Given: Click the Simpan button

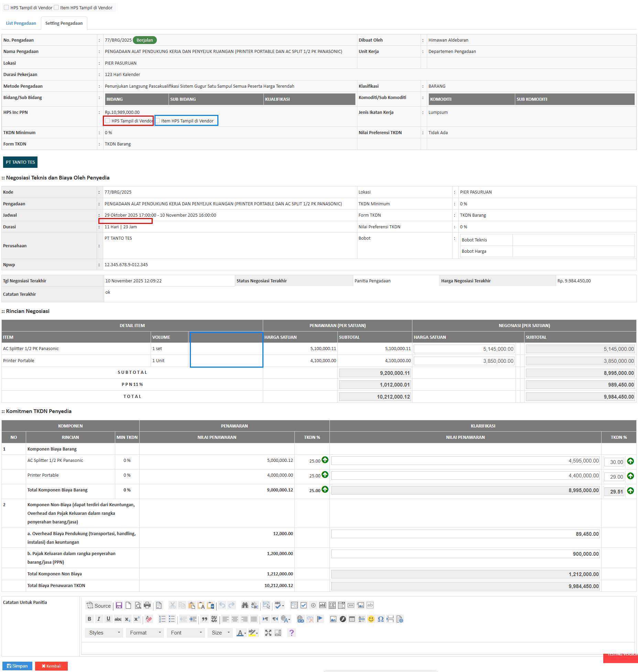Looking at the screenshot, I should tap(17, 666).
